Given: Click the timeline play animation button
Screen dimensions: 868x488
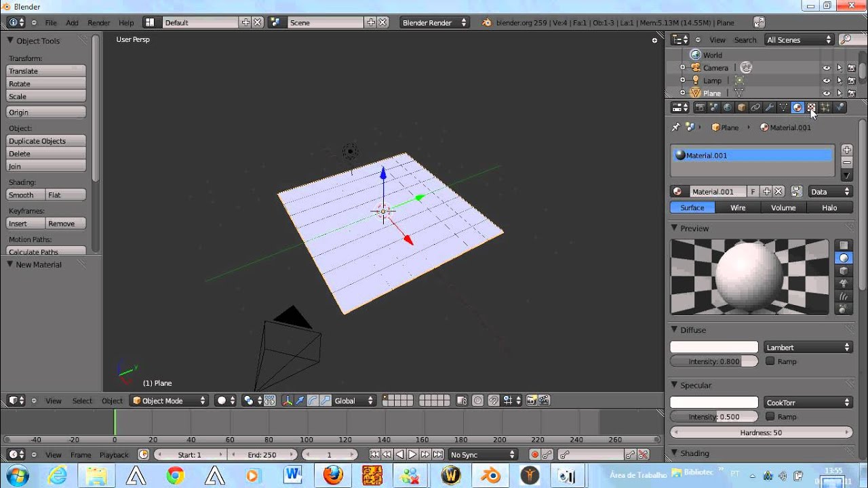Looking at the screenshot, I should point(412,455).
